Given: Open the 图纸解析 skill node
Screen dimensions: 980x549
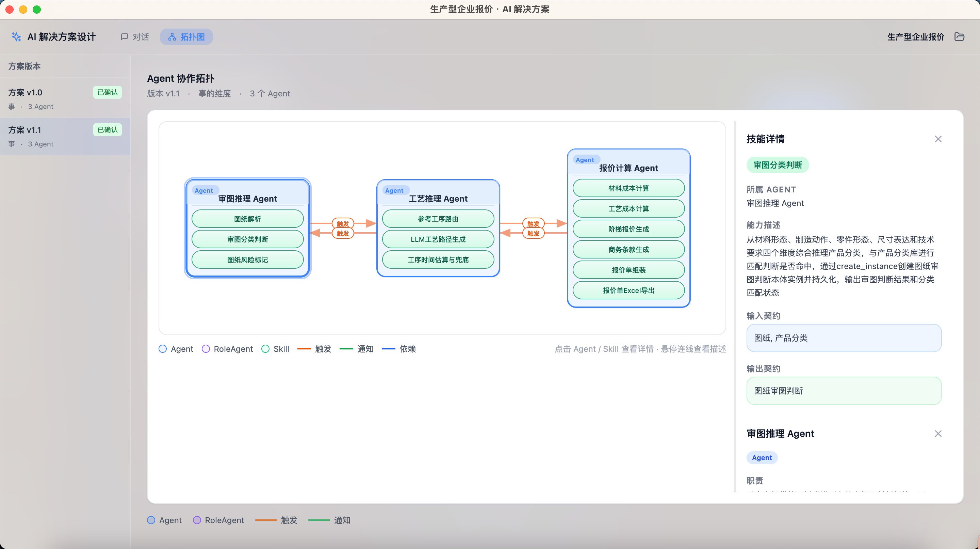Looking at the screenshot, I should tap(248, 219).
